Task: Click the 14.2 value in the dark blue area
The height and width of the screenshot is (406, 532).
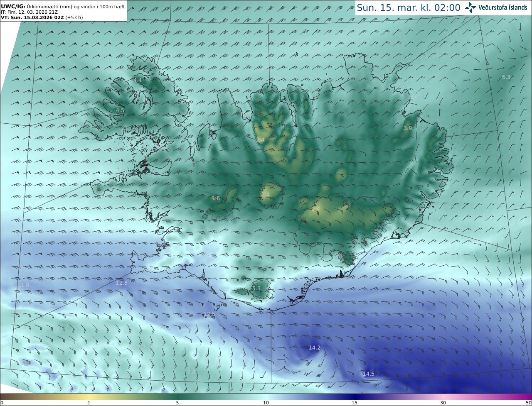Action: tap(315, 347)
